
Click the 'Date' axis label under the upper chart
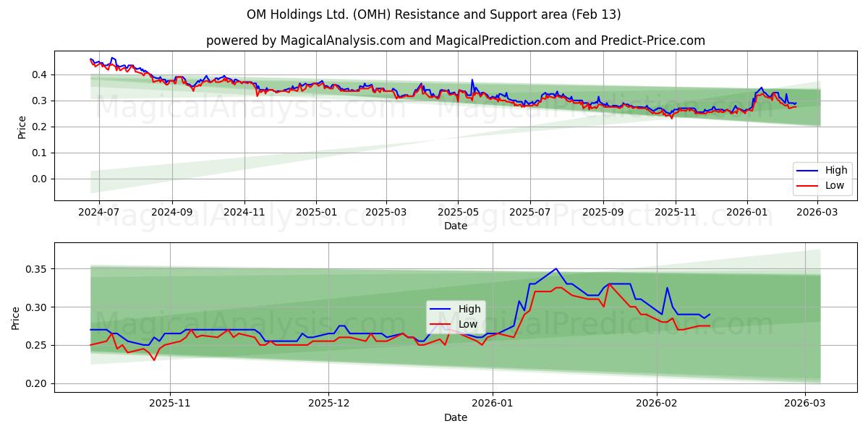click(456, 226)
